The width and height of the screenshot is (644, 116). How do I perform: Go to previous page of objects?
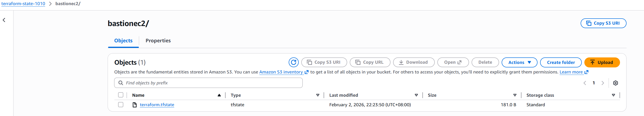tap(585, 83)
